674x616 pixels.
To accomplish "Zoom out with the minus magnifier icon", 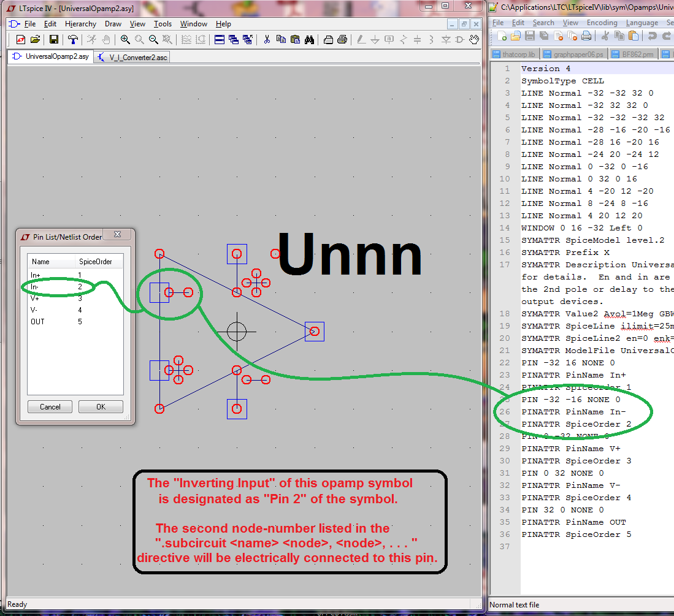I will click(153, 39).
